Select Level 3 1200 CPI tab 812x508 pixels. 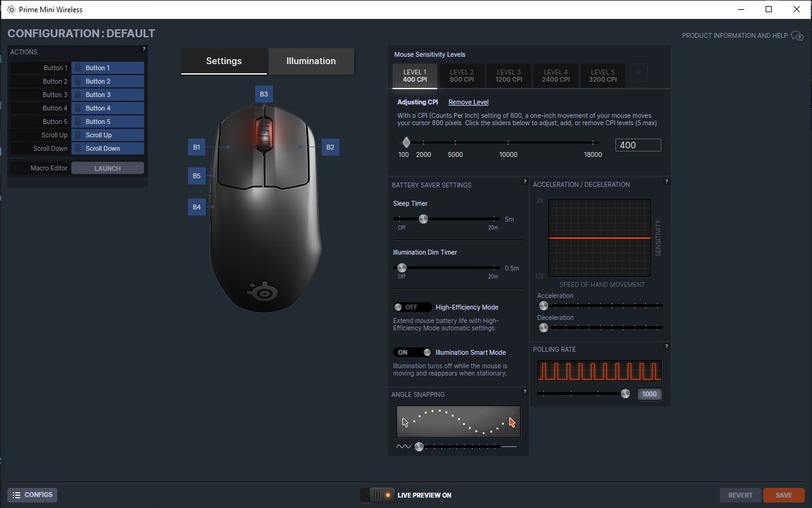(509, 76)
